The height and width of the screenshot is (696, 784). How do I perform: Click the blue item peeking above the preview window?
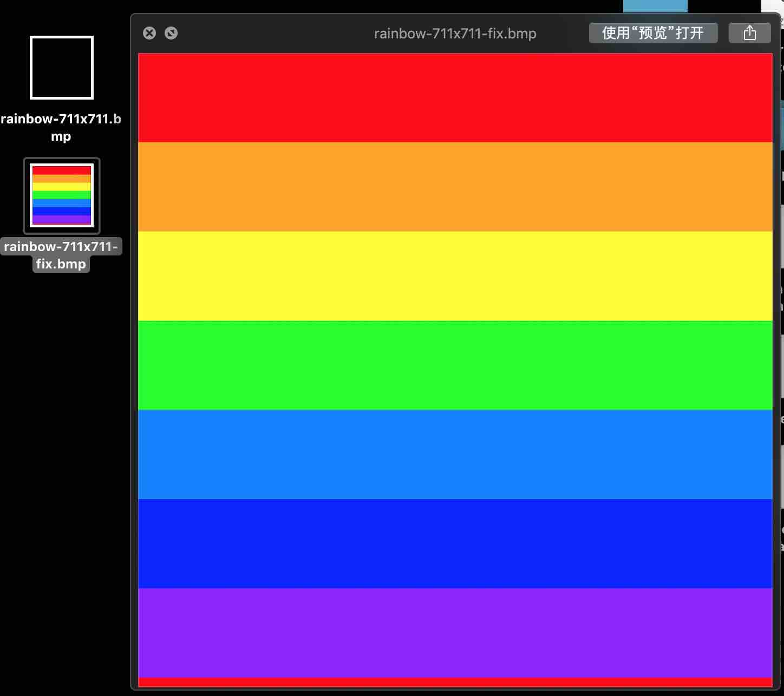(655, 5)
